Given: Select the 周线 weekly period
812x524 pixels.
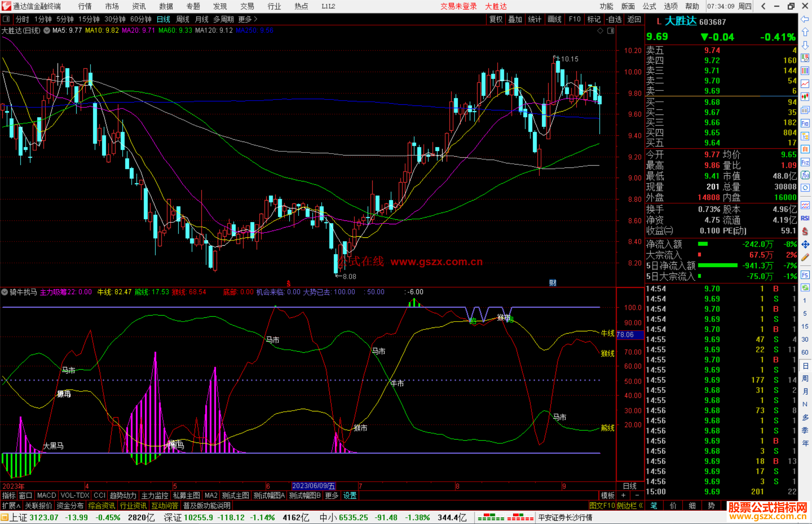Looking at the screenshot, I should coord(182,19).
